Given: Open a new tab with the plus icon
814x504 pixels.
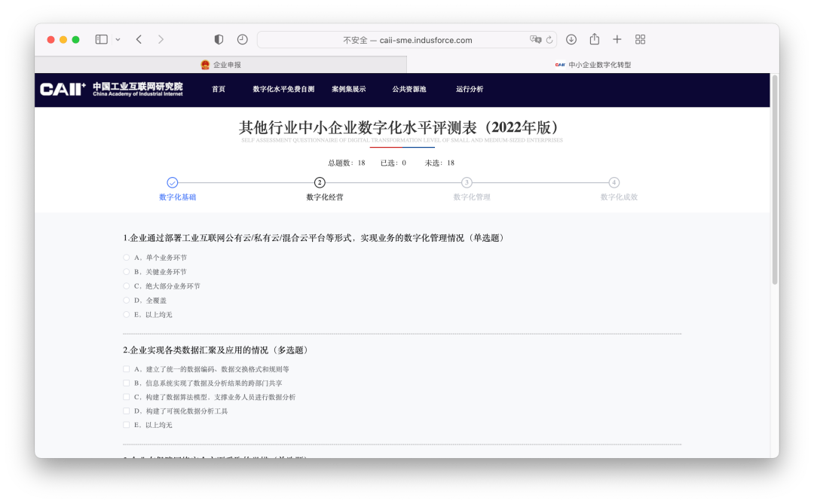Looking at the screenshot, I should 617,38.
